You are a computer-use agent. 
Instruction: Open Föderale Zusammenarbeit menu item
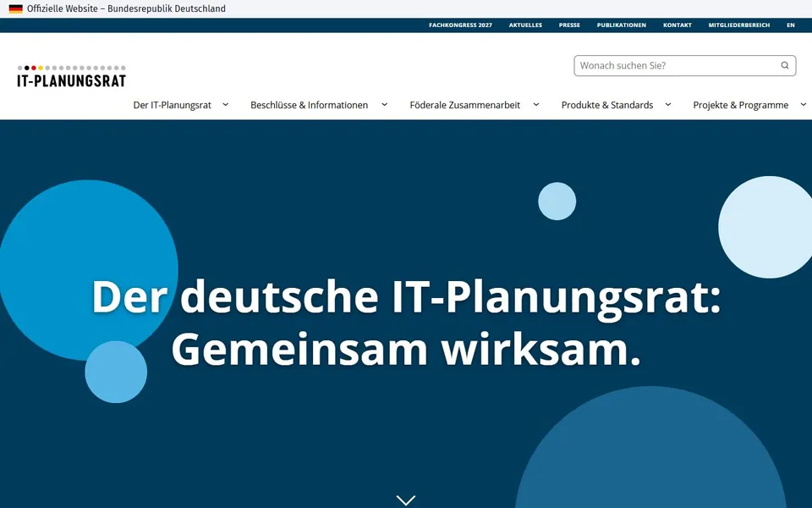[465, 105]
